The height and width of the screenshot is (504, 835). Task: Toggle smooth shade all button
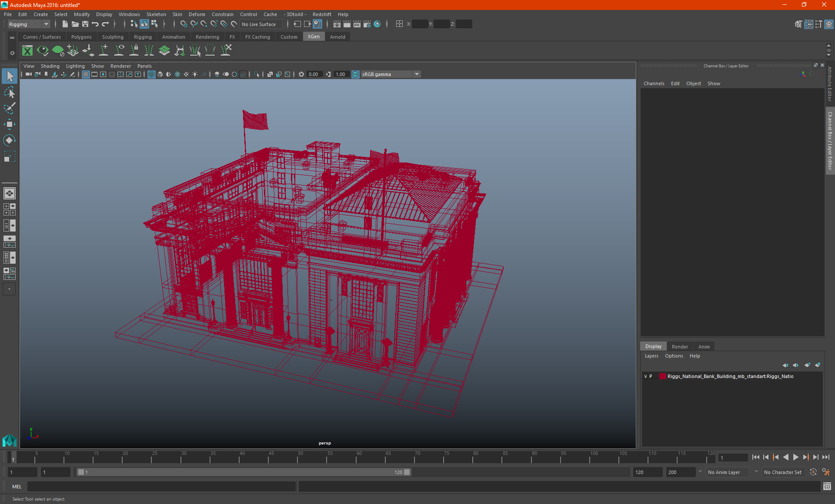click(160, 74)
